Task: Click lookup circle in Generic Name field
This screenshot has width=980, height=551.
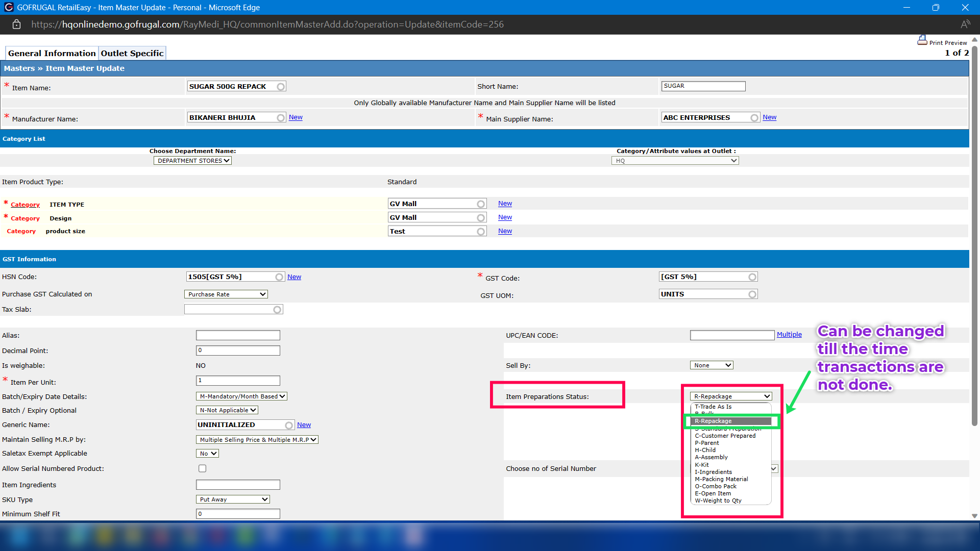Action: tap(289, 425)
